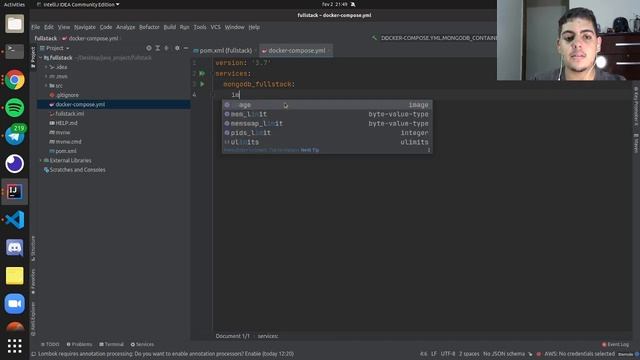Click expand all icon in Project panel
Viewport: 640px width, 360px height.
pyautogui.click(x=158, y=48)
